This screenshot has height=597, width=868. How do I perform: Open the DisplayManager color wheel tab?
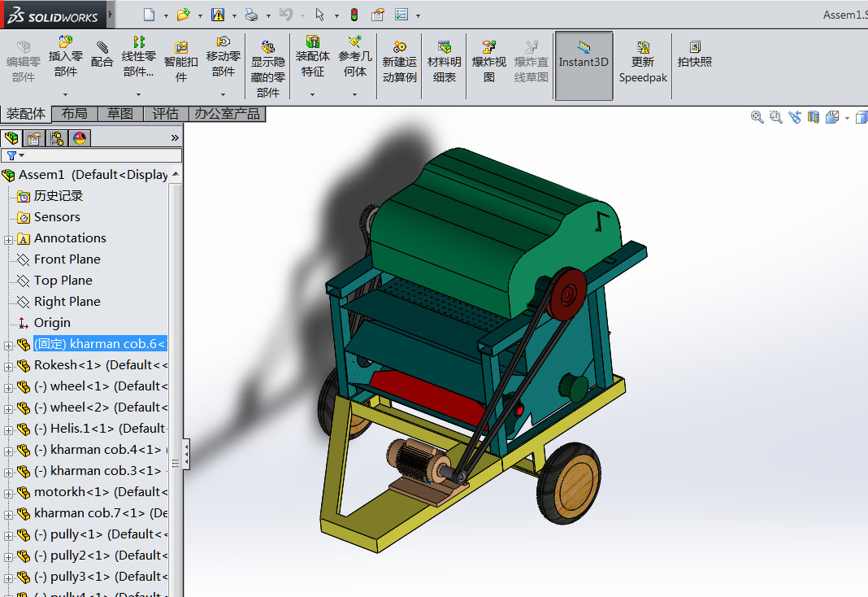coord(80,138)
